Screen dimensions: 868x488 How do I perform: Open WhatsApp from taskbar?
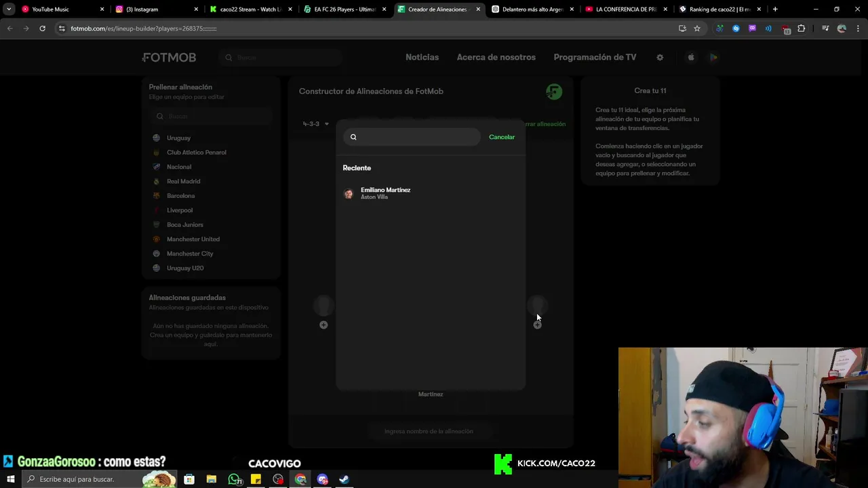[x=235, y=479]
